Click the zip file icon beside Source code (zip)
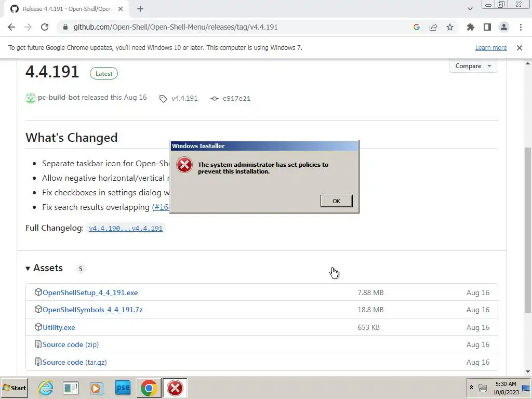Screen dimensions: 532x399 pyautogui.click(x=38, y=344)
